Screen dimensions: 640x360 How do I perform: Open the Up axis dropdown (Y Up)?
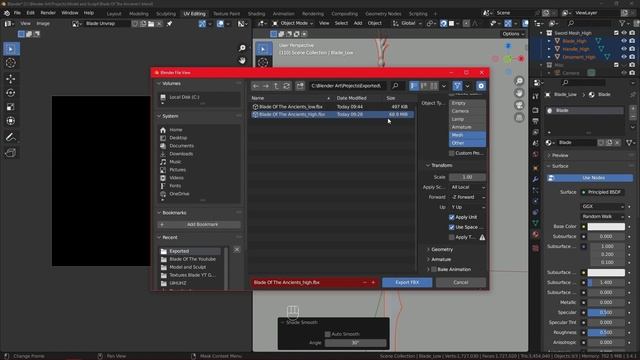click(x=467, y=207)
